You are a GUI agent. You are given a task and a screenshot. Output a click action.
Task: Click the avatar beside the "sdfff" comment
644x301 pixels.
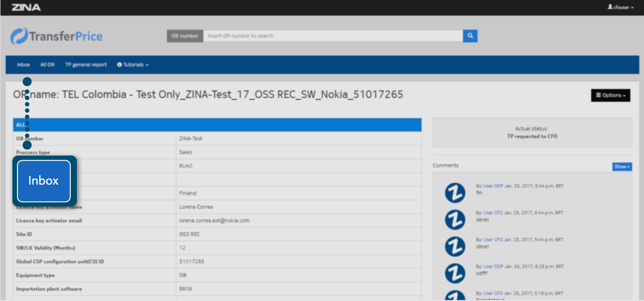coord(455,273)
